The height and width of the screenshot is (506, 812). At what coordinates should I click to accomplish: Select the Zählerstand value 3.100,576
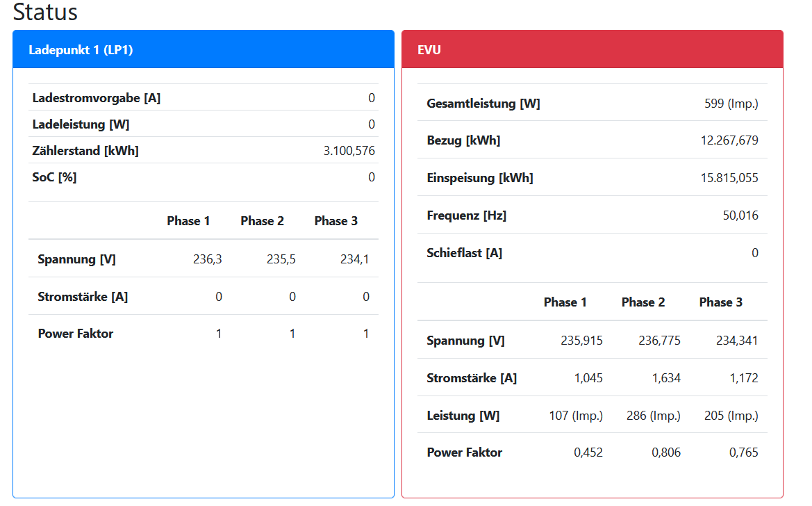point(349,151)
